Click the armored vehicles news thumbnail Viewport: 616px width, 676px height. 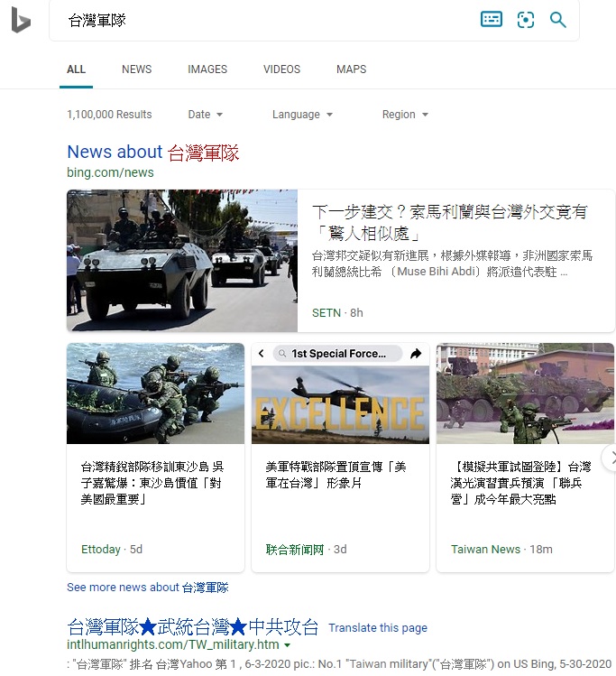[x=182, y=261]
